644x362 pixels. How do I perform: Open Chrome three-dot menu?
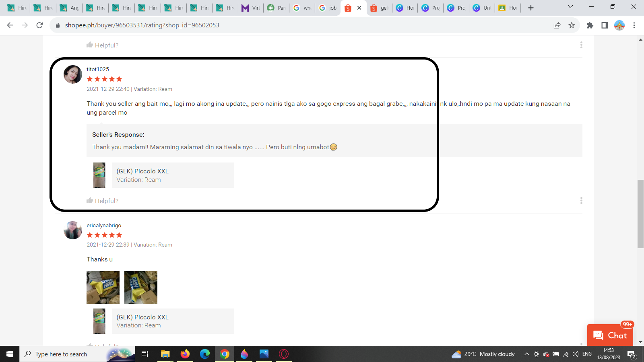click(634, 25)
